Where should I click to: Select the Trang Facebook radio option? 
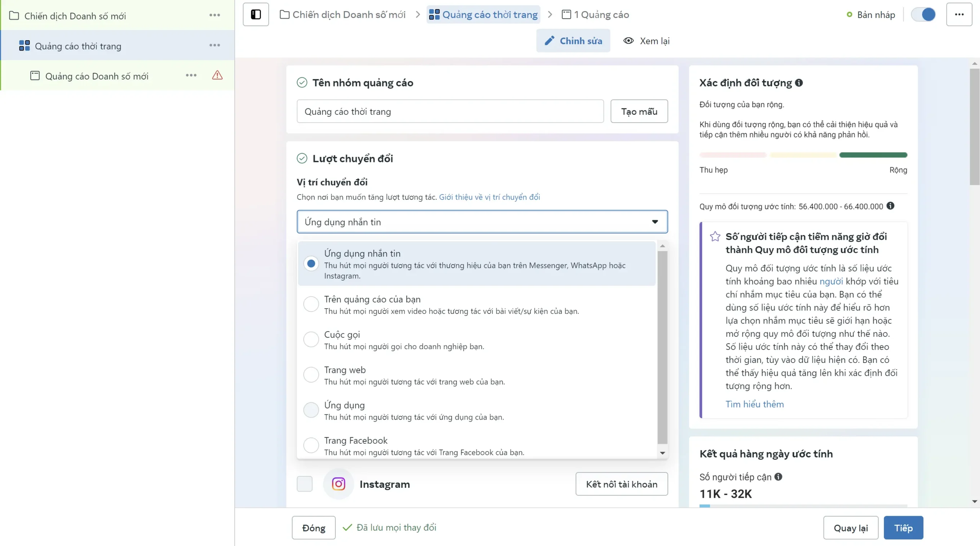[311, 445]
